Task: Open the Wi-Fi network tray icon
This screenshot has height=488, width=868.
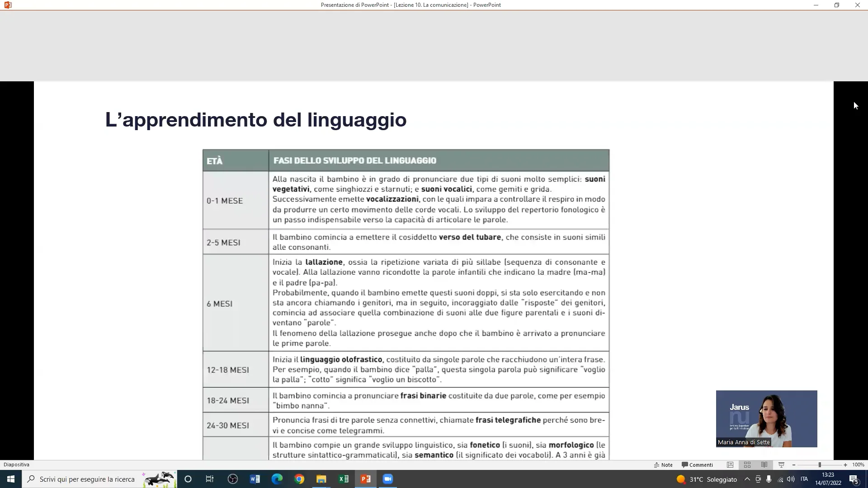Action: coord(780,479)
